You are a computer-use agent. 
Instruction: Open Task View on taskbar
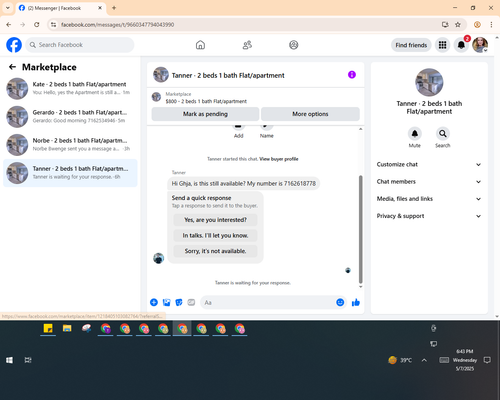[28, 360]
